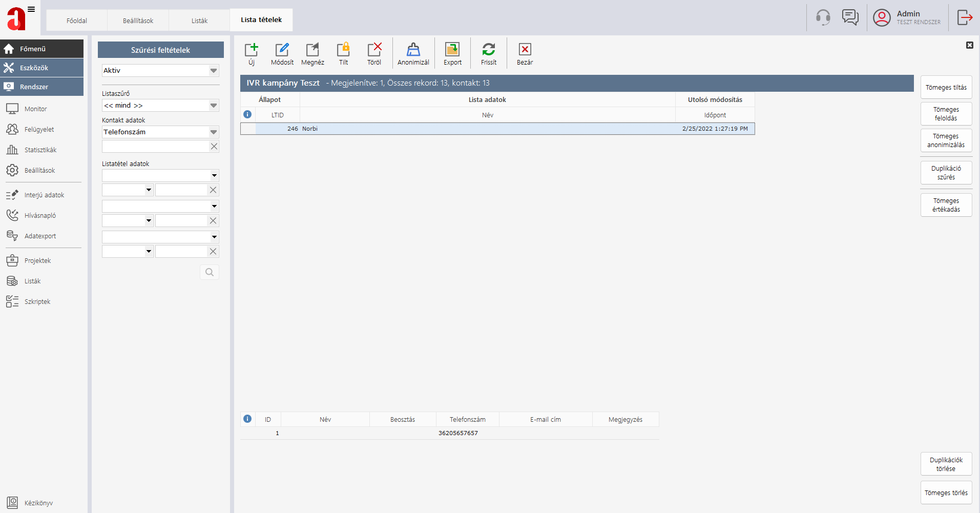Open the chat messages icon
This screenshot has width=980, height=513.
(x=850, y=17)
